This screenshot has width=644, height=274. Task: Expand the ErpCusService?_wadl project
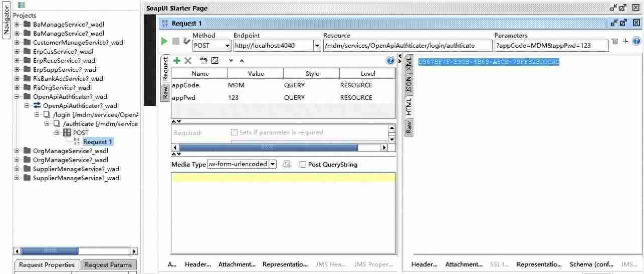click(17, 51)
